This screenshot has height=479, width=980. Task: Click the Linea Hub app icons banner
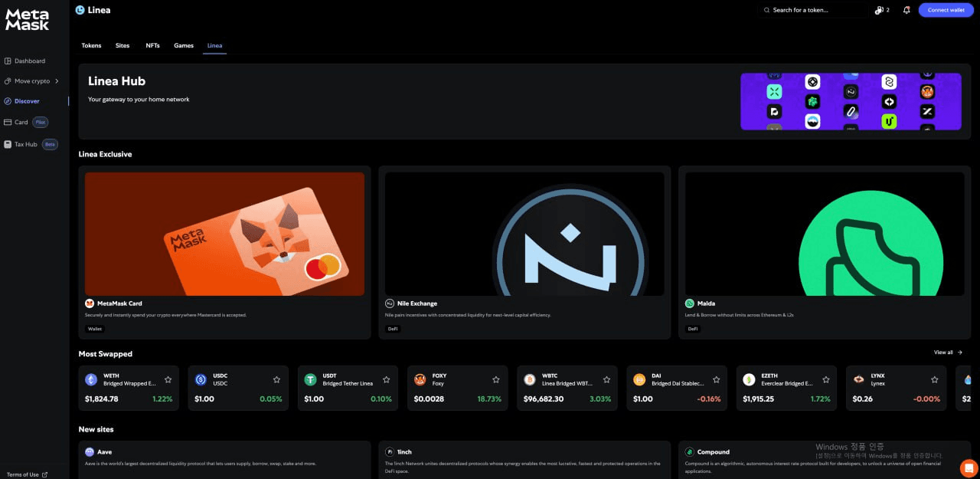click(x=851, y=101)
